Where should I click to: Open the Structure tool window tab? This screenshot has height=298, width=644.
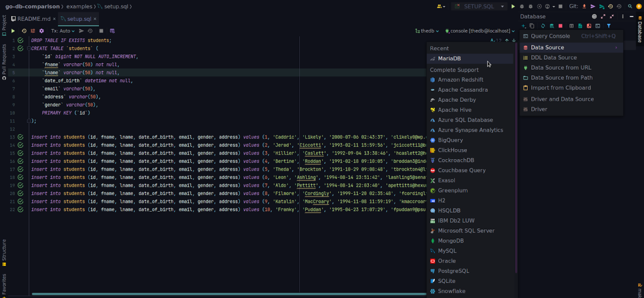tap(4, 253)
